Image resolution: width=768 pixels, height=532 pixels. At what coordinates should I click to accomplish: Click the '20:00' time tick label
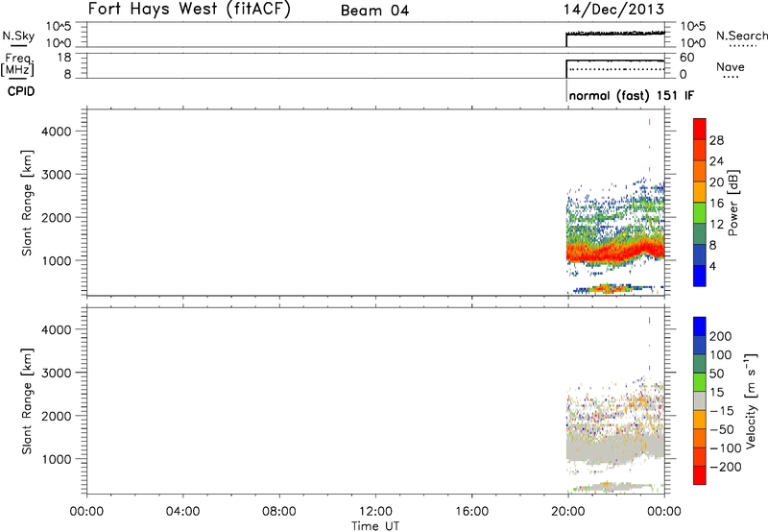click(567, 512)
